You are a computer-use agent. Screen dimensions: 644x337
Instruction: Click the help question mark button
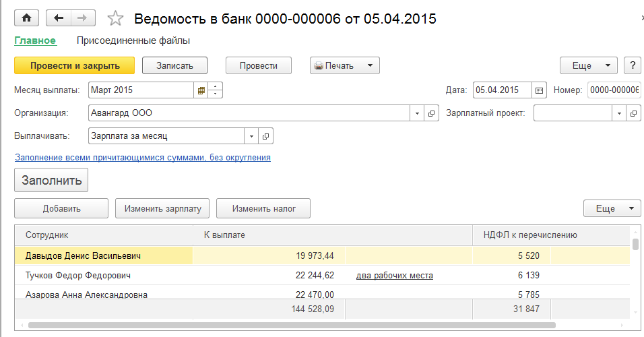tap(632, 65)
